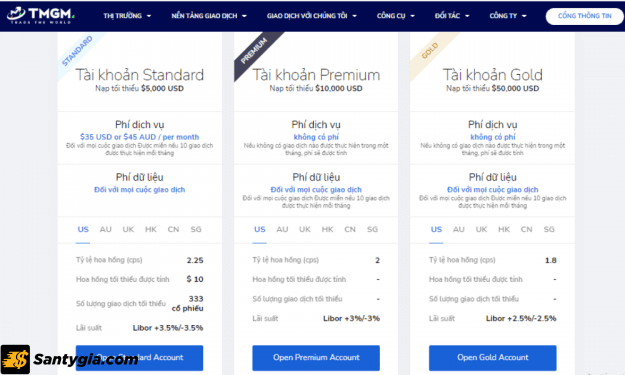Switch to UK tab in Premium account
Image resolution: width=625 pixels, height=375 pixels.
point(305,230)
